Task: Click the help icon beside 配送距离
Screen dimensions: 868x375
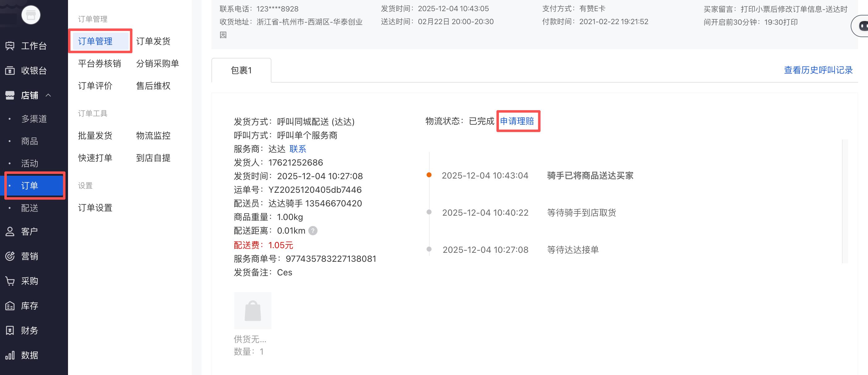Action: tap(313, 231)
